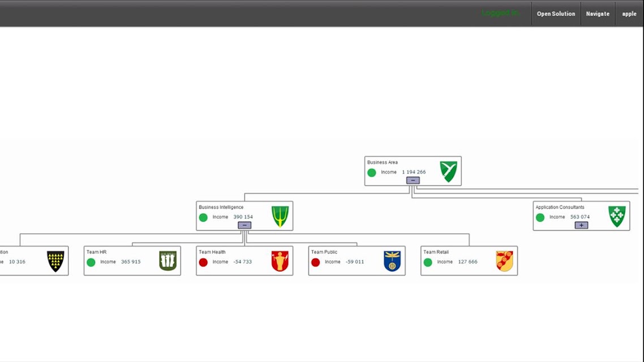Image resolution: width=644 pixels, height=362 pixels.
Task: Click the Team HR green shield crest
Action: pos(168,261)
